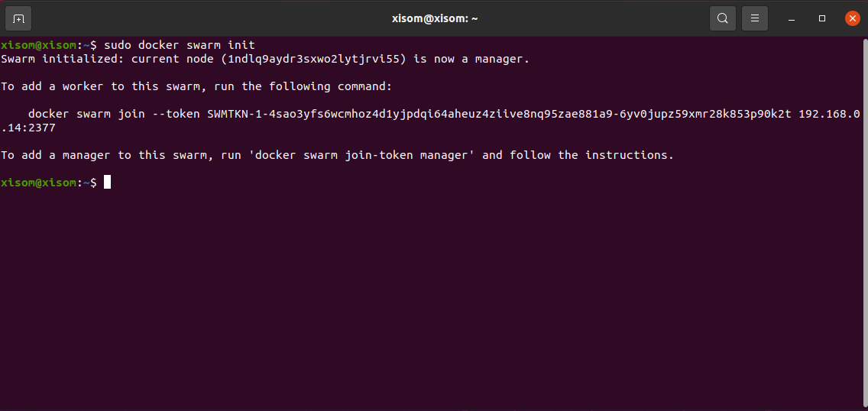
Task: Click the search magnifier icon
Action: click(x=722, y=18)
